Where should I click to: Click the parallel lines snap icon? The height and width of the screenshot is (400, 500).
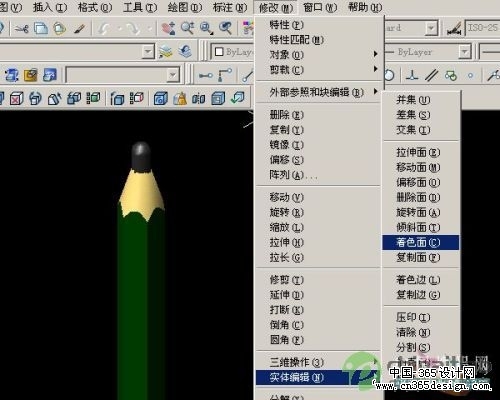(x=431, y=76)
